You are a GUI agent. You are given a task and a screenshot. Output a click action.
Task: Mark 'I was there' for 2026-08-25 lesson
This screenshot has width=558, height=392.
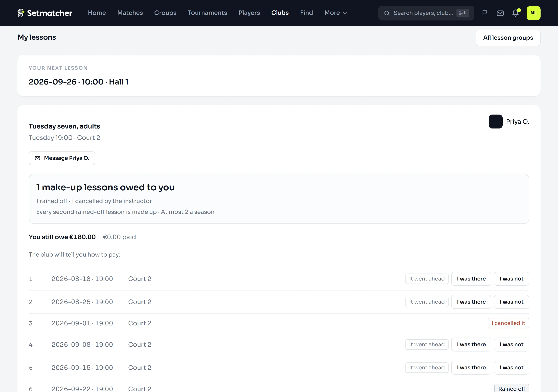click(471, 302)
